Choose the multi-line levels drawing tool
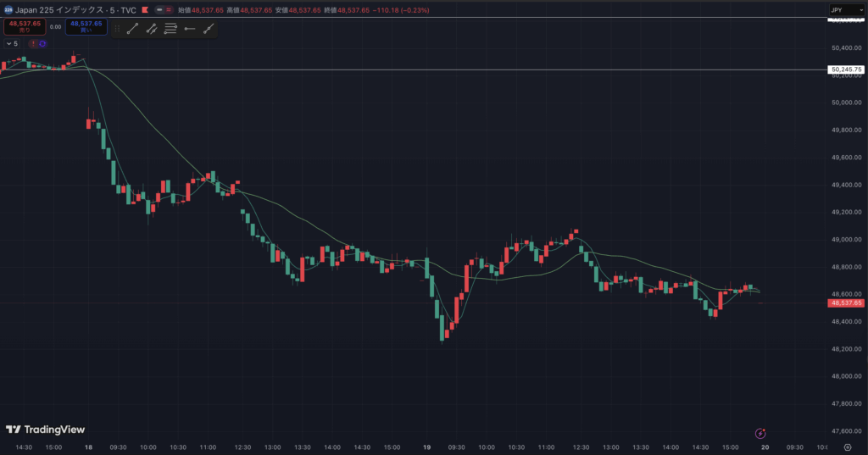The image size is (868, 455). point(170,28)
